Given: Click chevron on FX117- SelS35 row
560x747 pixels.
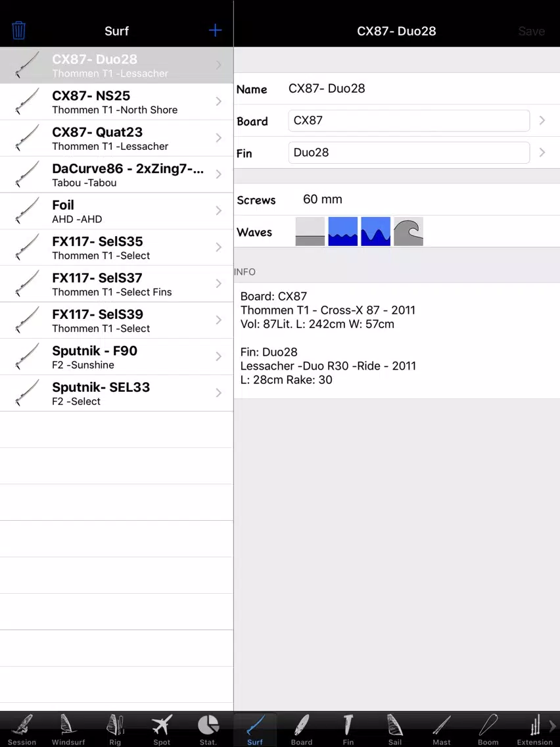Looking at the screenshot, I should [219, 247].
